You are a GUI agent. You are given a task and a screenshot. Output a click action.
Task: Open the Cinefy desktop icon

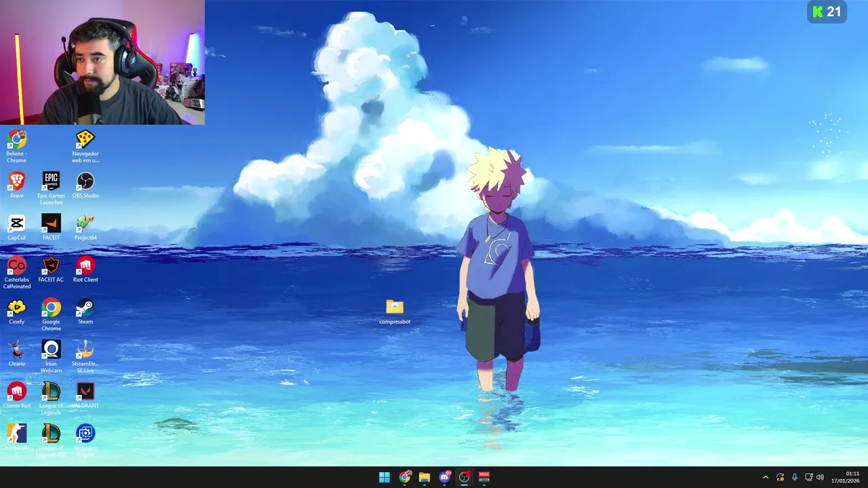click(17, 311)
